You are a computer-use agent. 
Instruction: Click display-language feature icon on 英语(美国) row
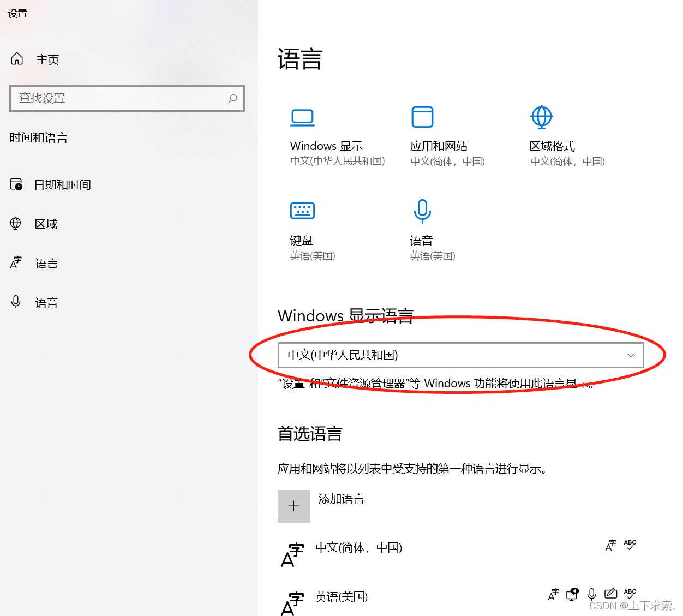point(554,594)
